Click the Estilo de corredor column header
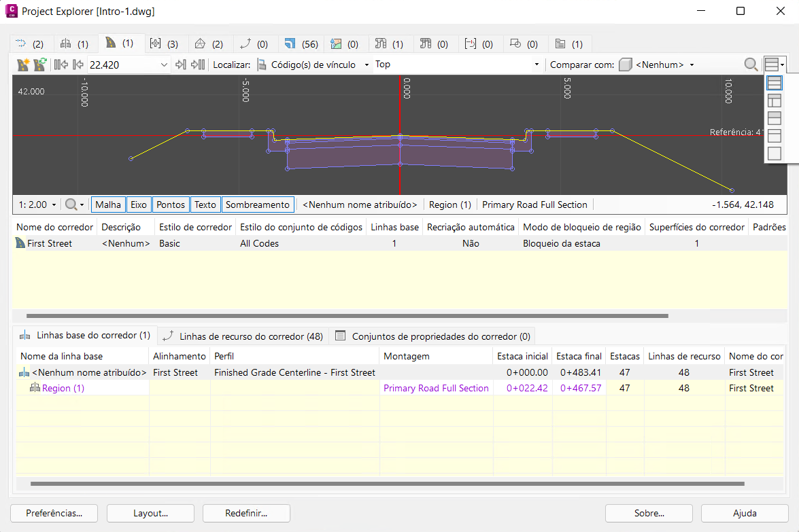The image size is (799, 532). [195, 227]
